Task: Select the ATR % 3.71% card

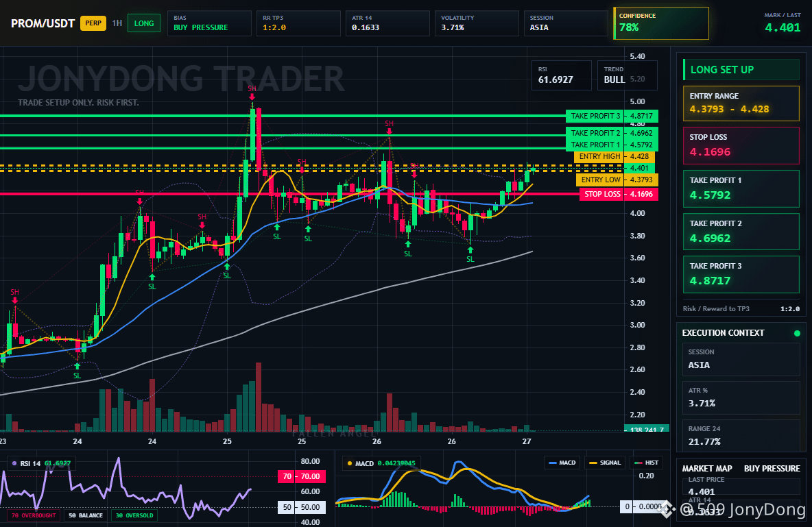Action: (741, 397)
